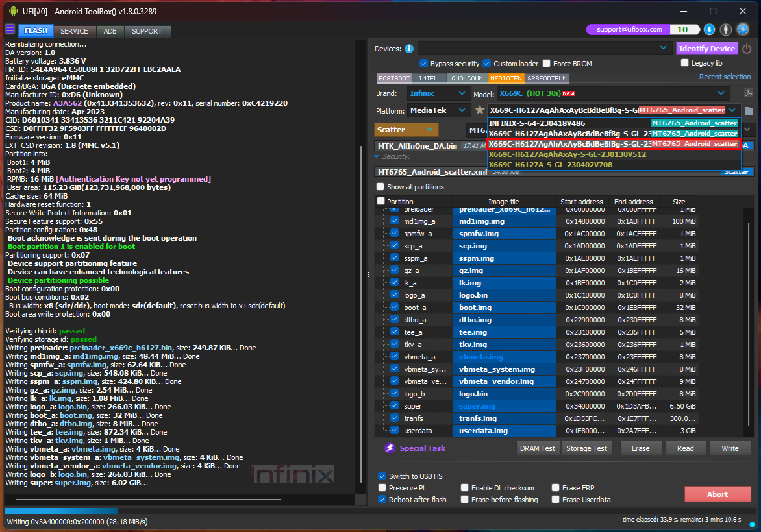Switch to the SUPPORT tab
Screen dimensions: 761x532
(x=147, y=31)
